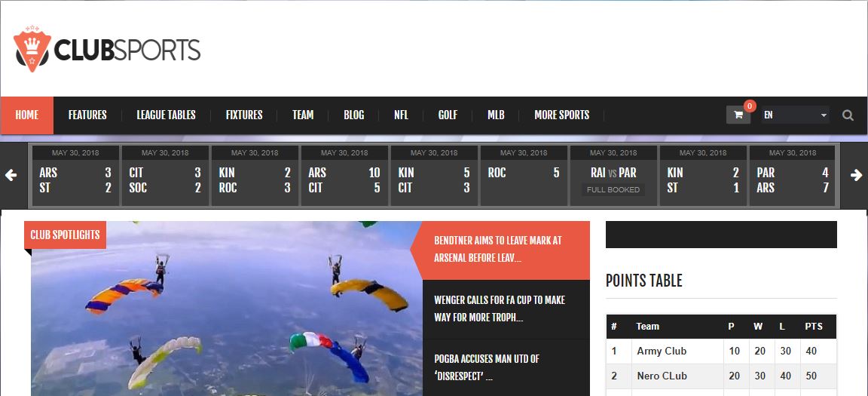Screen dimensions: 868x396
Task: Show next scores with right arrow
Action: (x=856, y=176)
